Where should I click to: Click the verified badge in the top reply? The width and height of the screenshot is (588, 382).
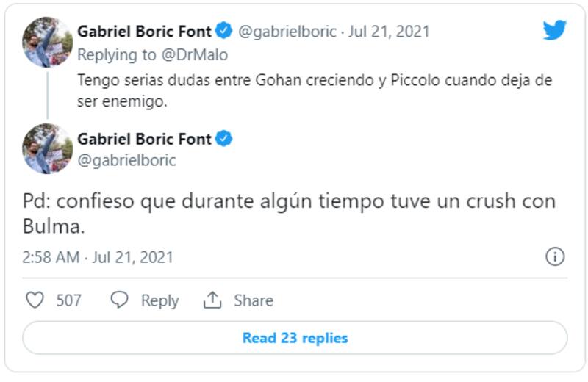coord(224,32)
